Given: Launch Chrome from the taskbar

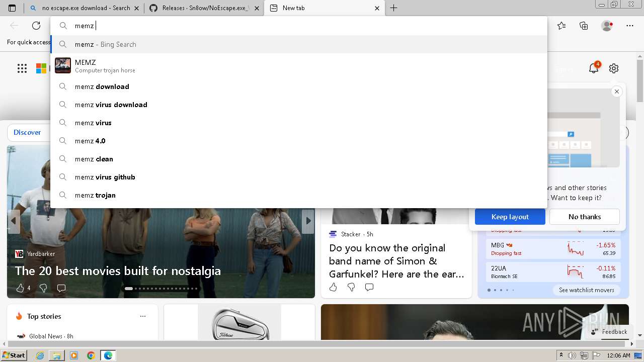Looking at the screenshot, I should (x=91, y=355).
